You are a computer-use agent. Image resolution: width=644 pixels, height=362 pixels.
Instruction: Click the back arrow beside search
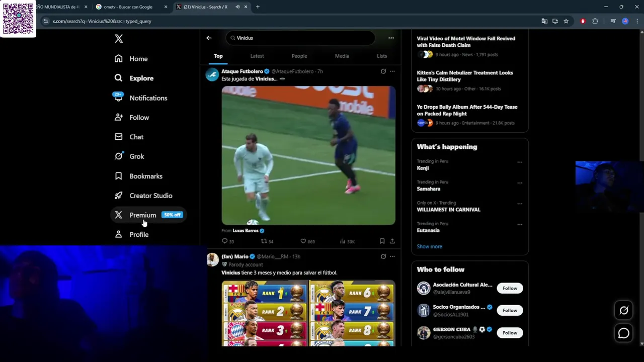click(209, 38)
